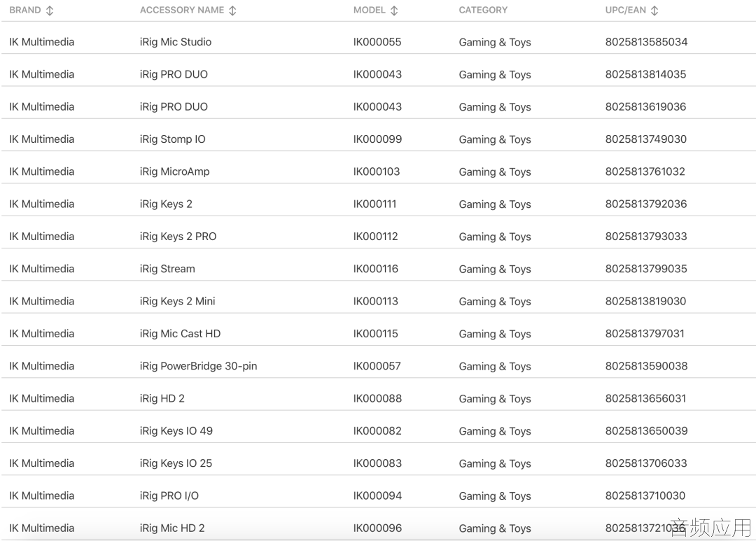Select UPC 8025813656031 cell
Image resolution: width=756 pixels, height=541 pixels.
[645, 398]
